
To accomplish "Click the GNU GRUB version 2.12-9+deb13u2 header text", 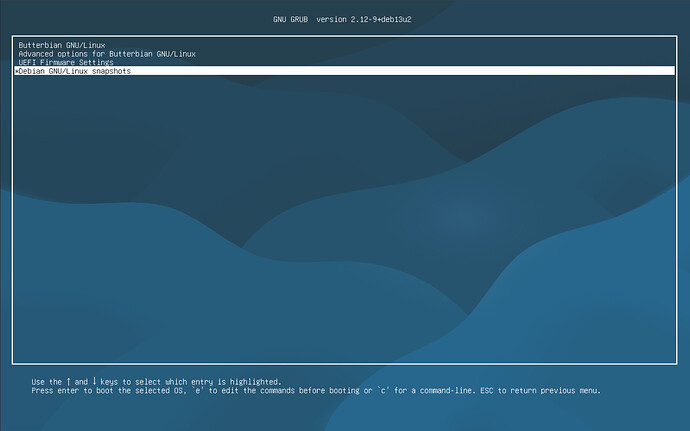I will 342,19.
